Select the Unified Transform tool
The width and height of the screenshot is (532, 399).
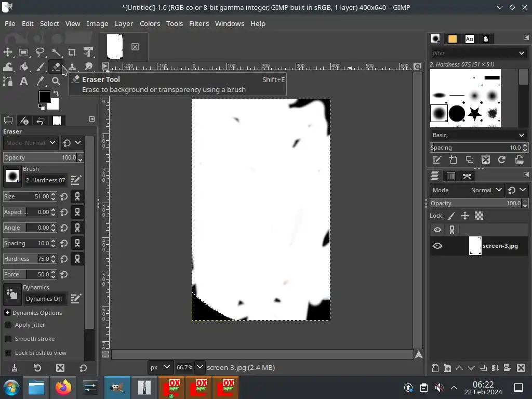(x=88, y=52)
